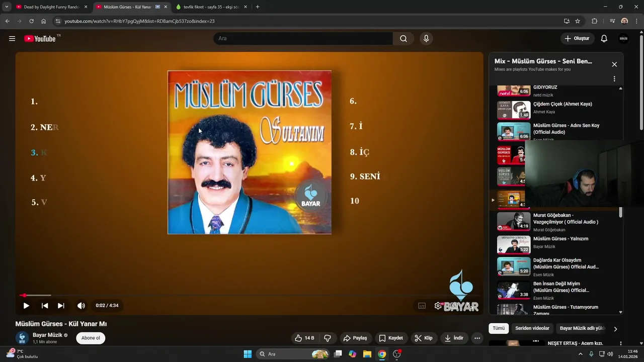Bookmark this page with star icon
Viewport: 644px width, 362px height.
click(x=578, y=21)
